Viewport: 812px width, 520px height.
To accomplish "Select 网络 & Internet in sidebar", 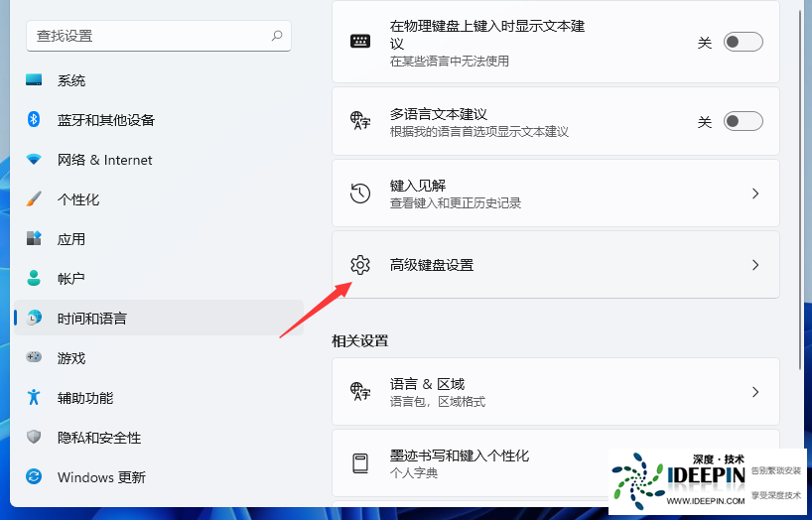I will 159,160.
